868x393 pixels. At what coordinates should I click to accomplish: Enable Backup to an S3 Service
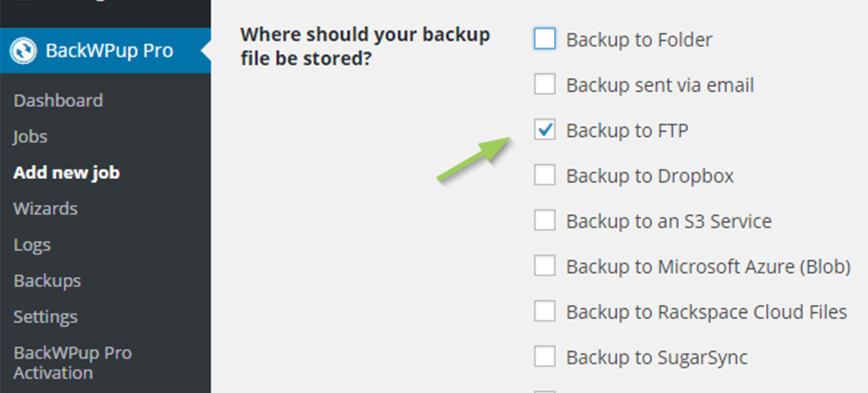[x=544, y=221]
